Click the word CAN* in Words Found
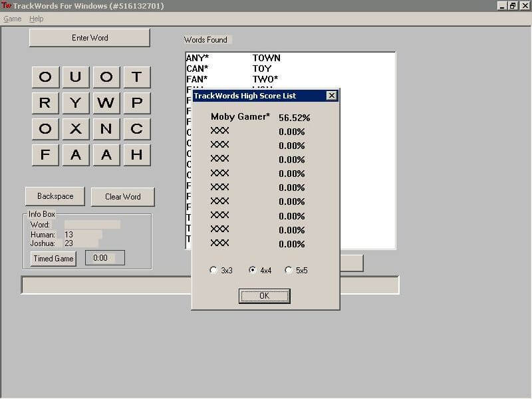This screenshot has height=399, width=532. pyautogui.click(x=197, y=68)
